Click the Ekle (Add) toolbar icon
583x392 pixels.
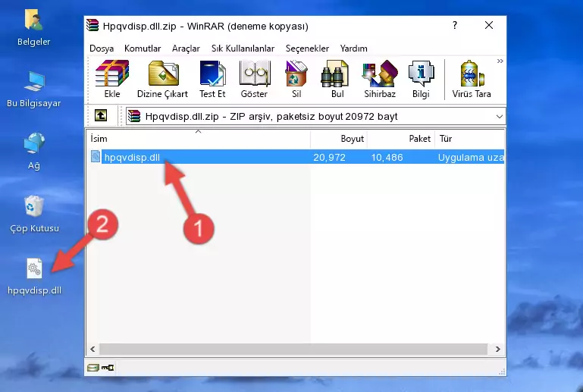112,79
